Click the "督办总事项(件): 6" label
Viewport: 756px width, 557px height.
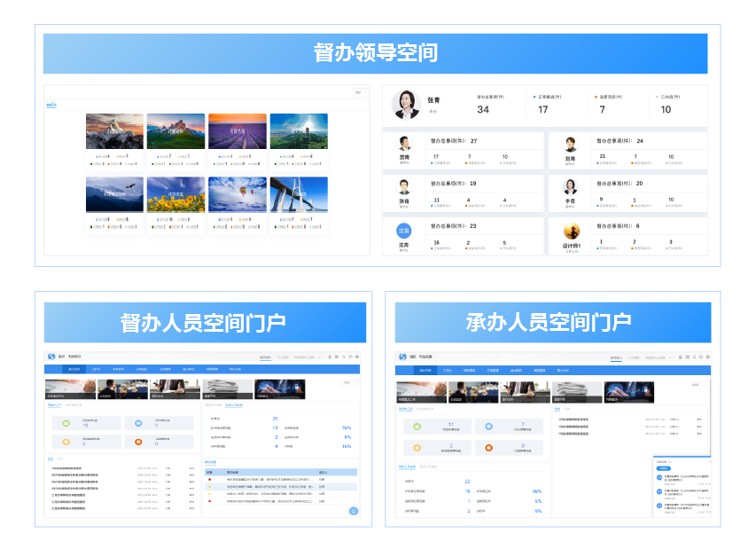point(618,226)
